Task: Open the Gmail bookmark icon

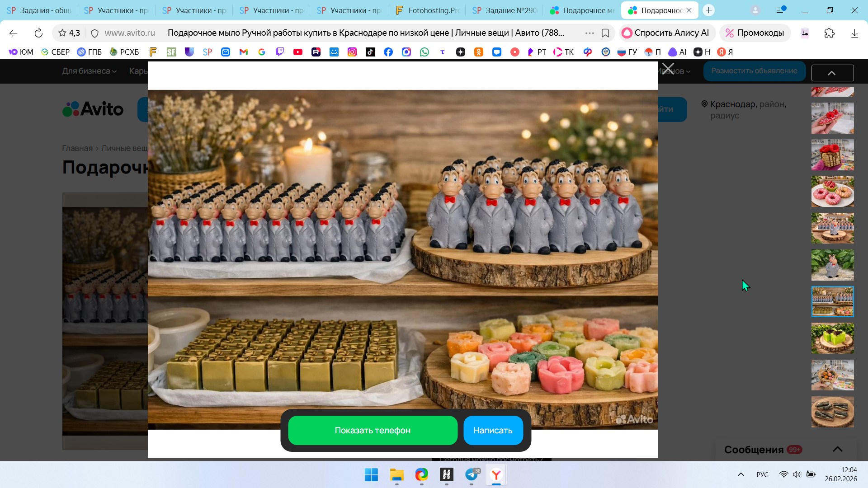Action: click(x=243, y=52)
